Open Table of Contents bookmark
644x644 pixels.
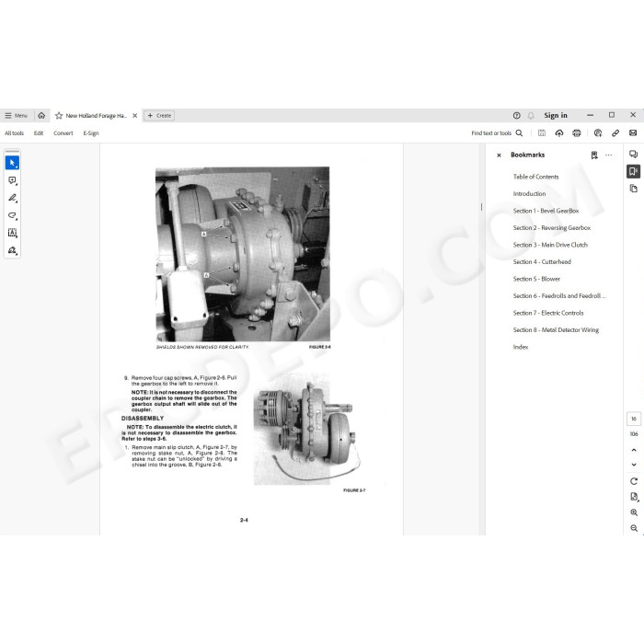[x=535, y=177]
